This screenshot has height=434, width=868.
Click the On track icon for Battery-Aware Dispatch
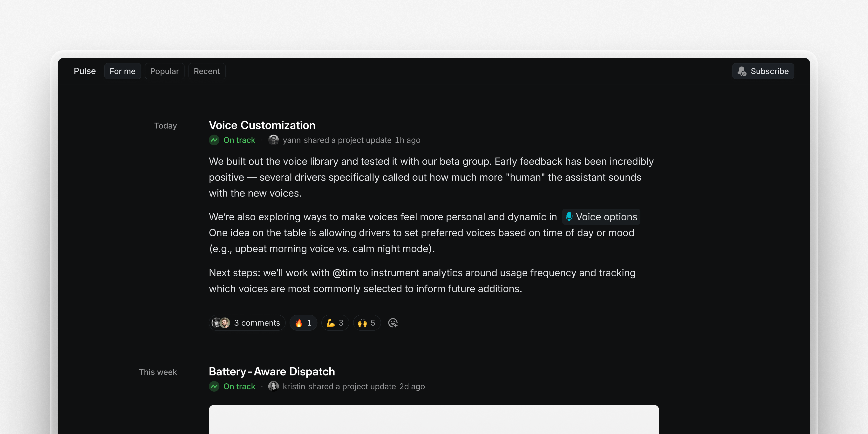click(x=214, y=386)
